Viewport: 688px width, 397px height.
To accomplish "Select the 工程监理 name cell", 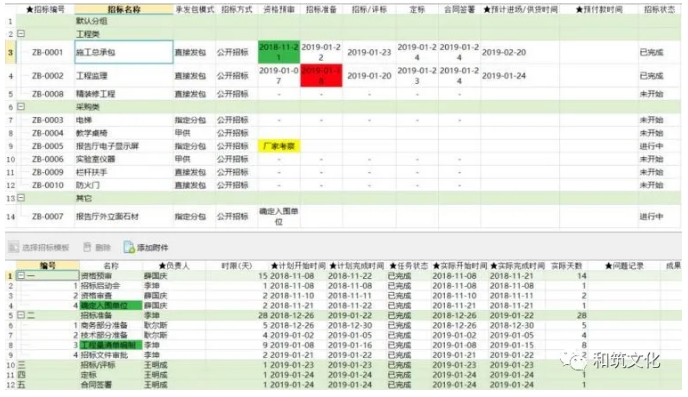I will click(x=124, y=75).
